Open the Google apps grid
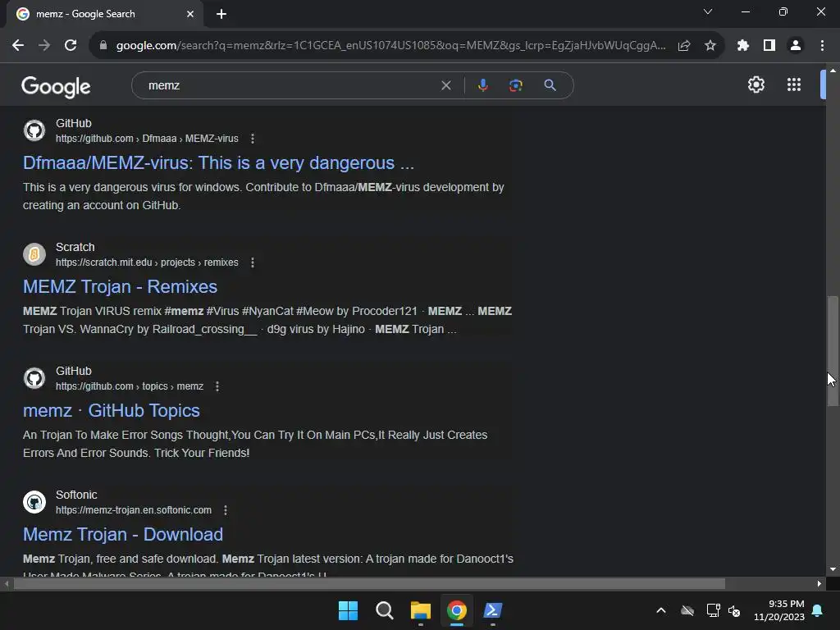 click(794, 84)
